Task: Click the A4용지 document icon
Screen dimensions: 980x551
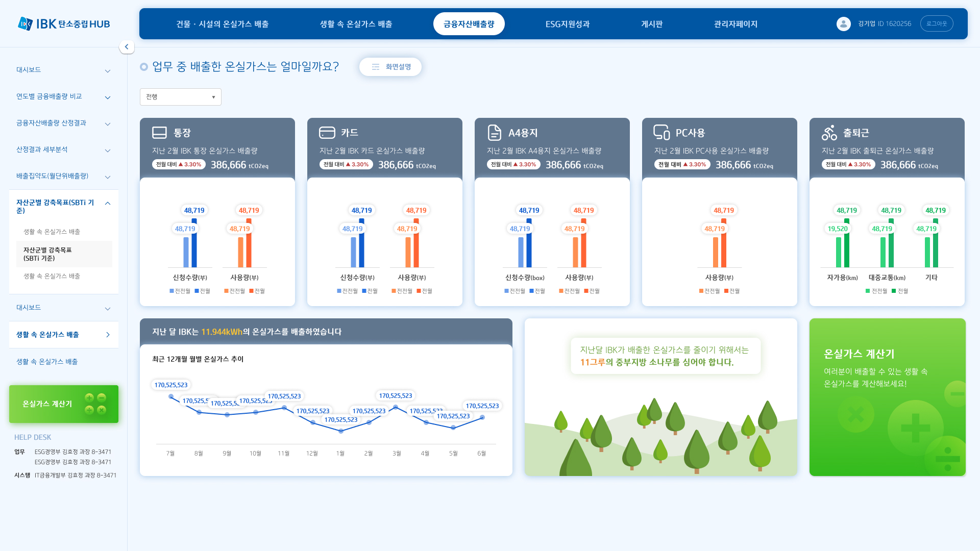Action: tap(494, 133)
